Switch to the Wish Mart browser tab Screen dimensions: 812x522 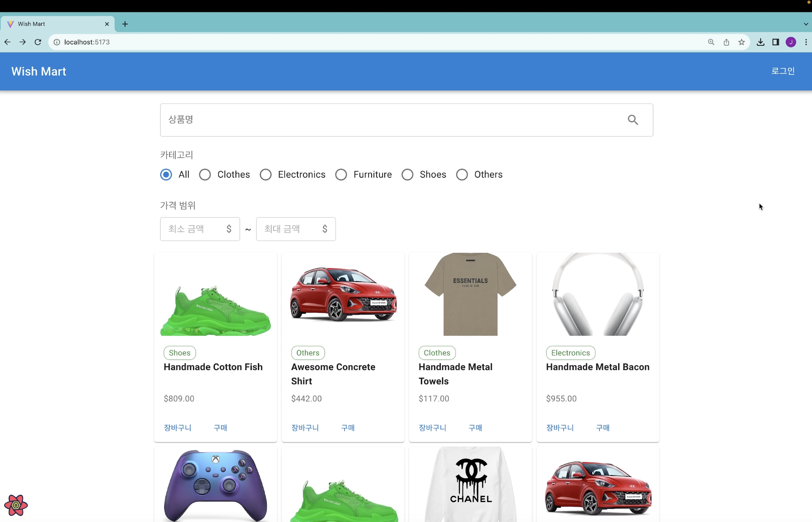[58, 24]
